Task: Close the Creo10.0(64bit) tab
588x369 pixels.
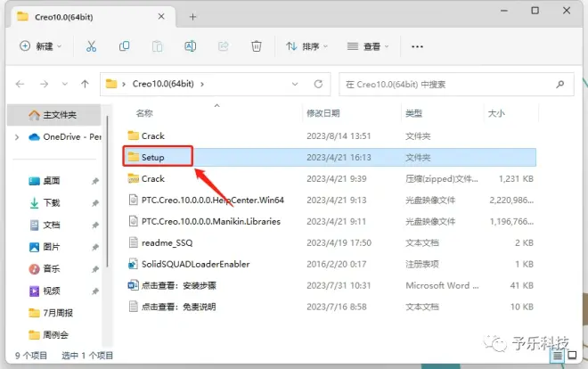Action: [161, 17]
